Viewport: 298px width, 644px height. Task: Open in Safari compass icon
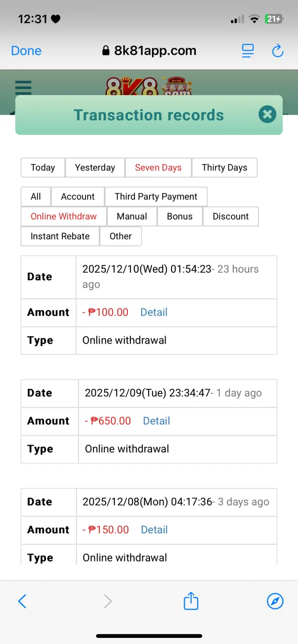(275, 601)
